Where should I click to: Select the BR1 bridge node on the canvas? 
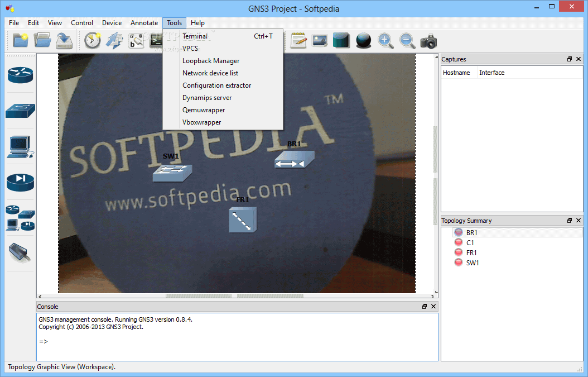(295, 159)
